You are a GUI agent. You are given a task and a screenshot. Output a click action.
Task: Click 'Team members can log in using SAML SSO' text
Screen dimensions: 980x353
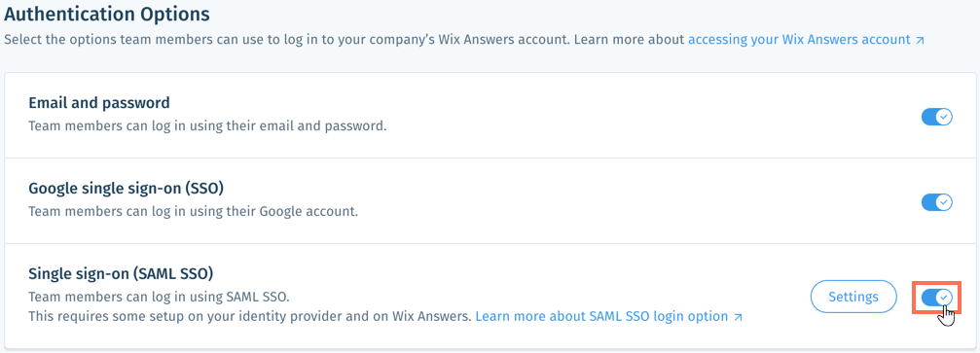[160, 297]
